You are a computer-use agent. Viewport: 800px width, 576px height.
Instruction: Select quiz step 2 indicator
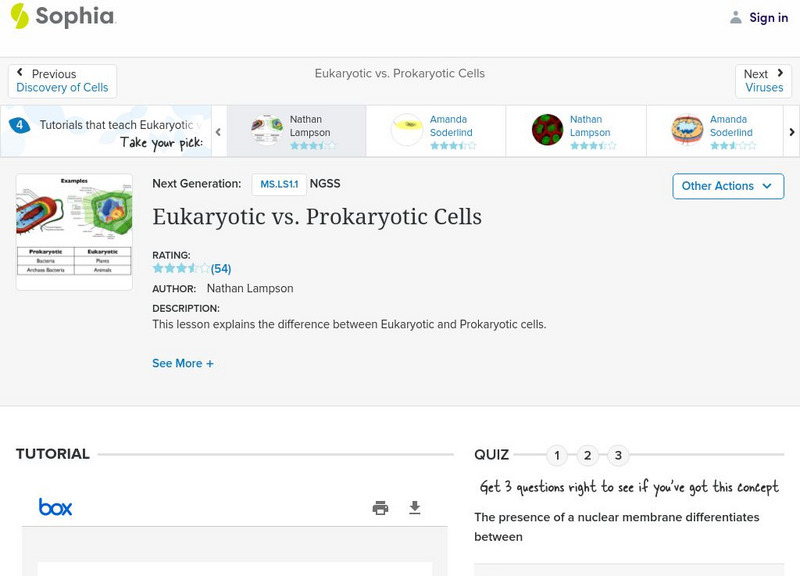click(587, 454)
